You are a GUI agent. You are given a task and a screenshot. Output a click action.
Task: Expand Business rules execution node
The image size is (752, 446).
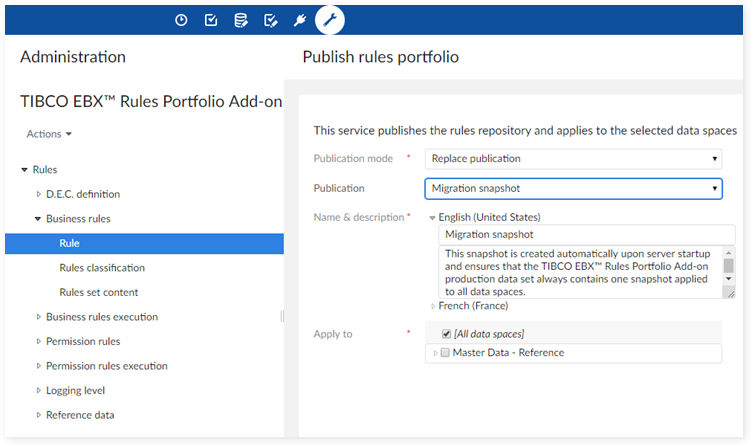[x=39, y=317]
